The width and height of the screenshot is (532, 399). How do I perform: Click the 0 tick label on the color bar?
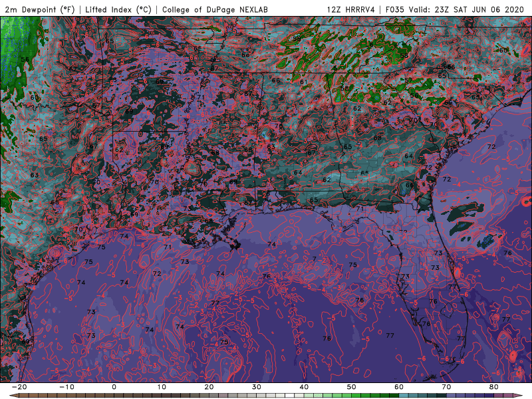114,387
